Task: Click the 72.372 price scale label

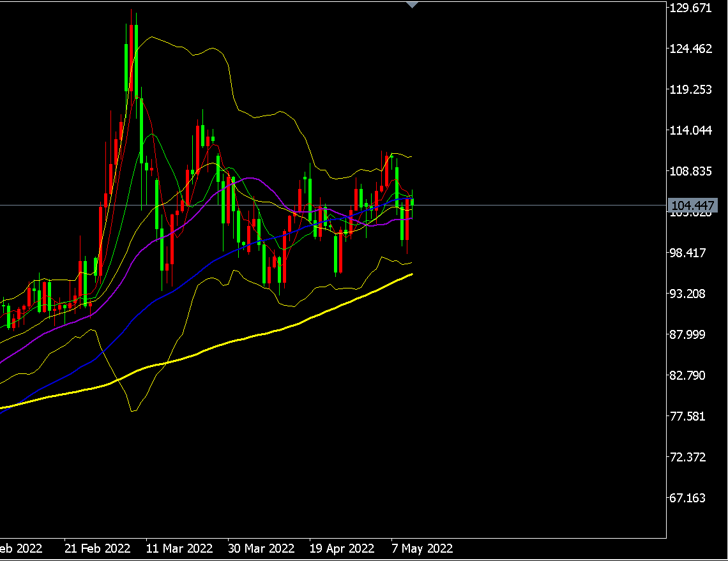Action: (x=688, y=457)
